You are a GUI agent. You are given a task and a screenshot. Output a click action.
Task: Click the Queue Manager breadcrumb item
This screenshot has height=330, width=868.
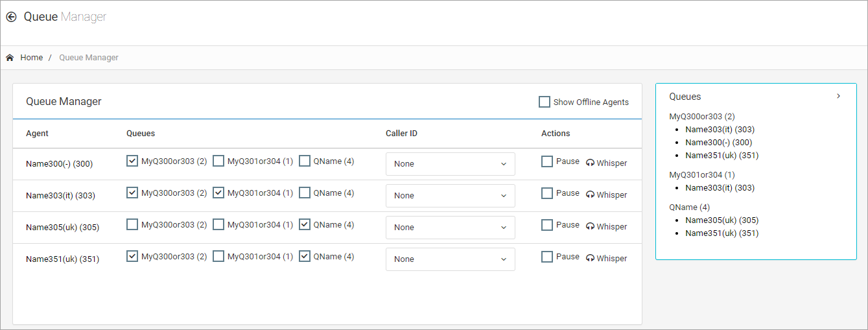[89, 58]
